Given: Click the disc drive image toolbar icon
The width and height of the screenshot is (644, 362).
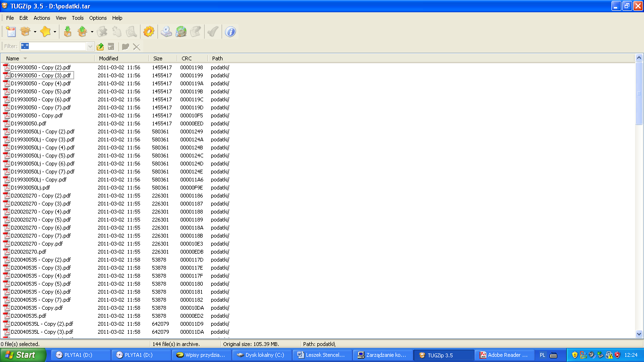Looking at the screenshot, I should (x=166, y=32).
